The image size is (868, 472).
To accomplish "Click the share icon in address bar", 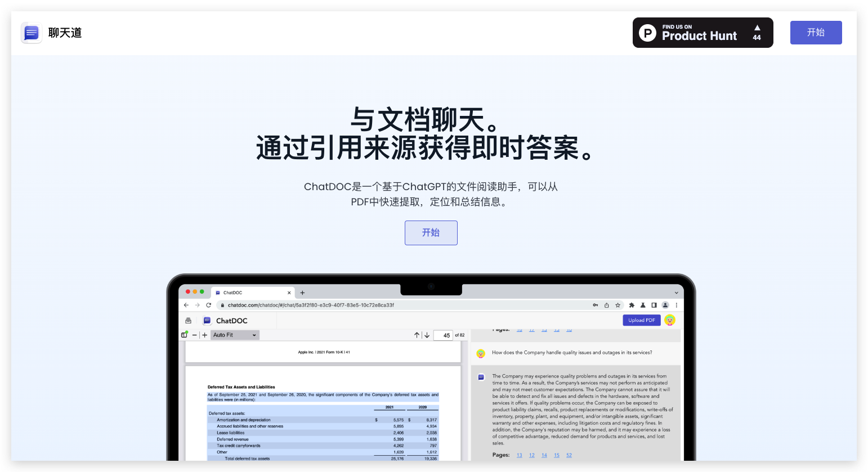I will pos(607,305).
